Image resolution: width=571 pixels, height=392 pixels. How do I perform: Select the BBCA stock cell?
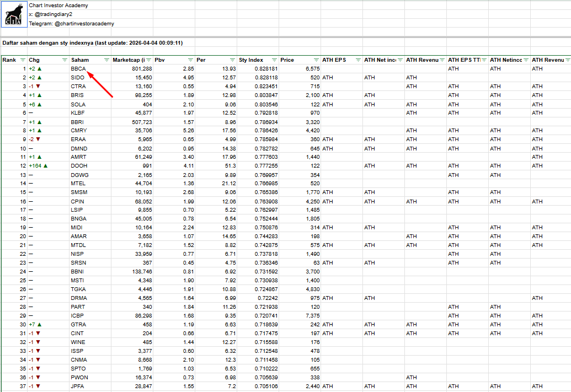(x=90, y=68)
